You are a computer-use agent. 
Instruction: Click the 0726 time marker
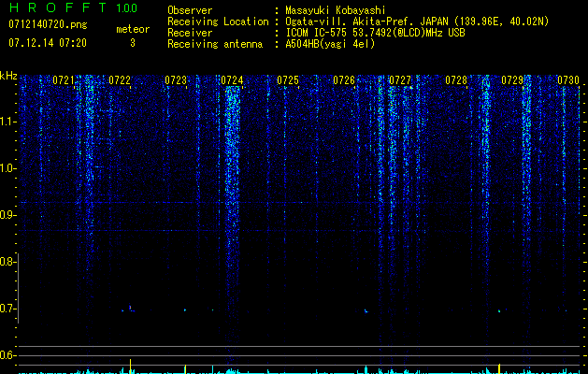pyautogui.click(x=344, y=79)
